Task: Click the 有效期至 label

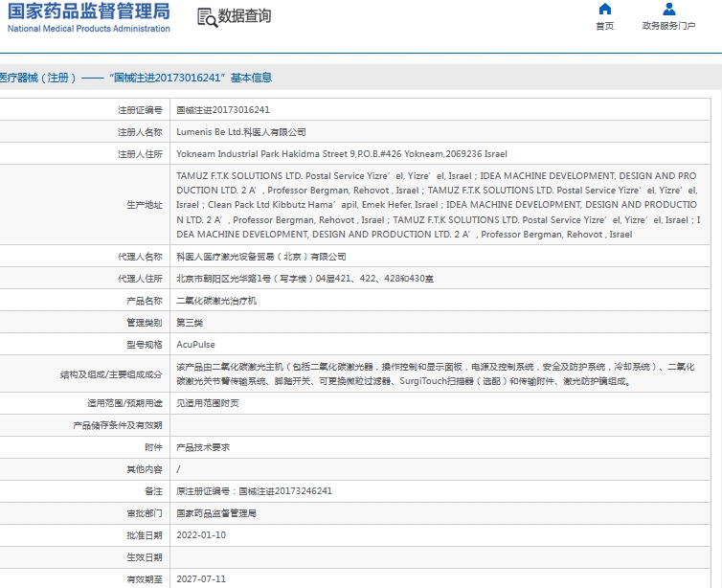Action: click(x=145, y=578)
